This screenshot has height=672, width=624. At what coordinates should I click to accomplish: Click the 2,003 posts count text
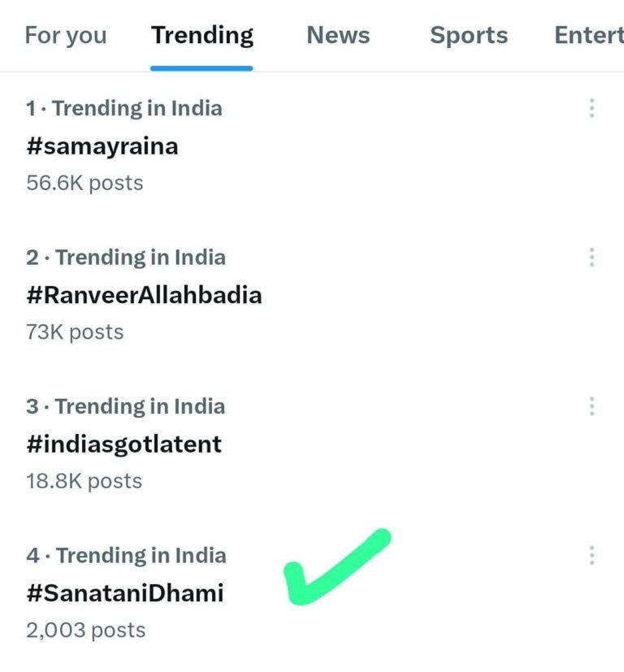84,630
